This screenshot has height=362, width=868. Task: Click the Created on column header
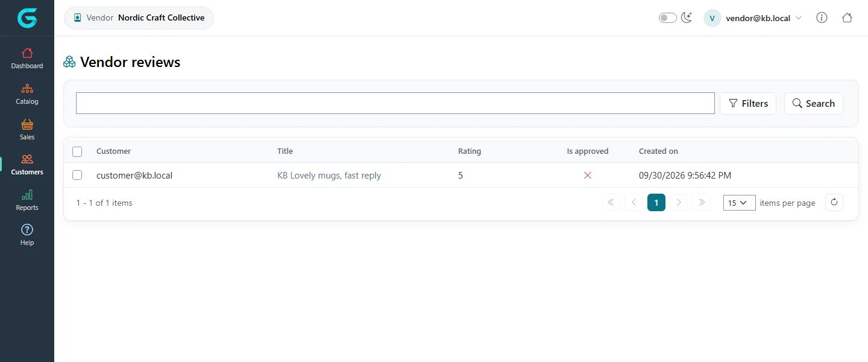point(658,151)
